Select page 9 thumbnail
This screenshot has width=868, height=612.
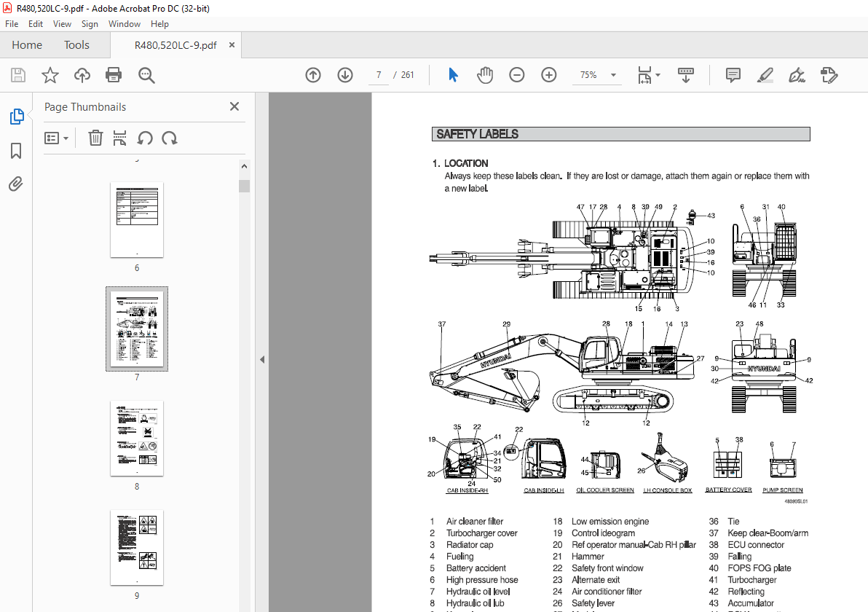click(137, 547)
